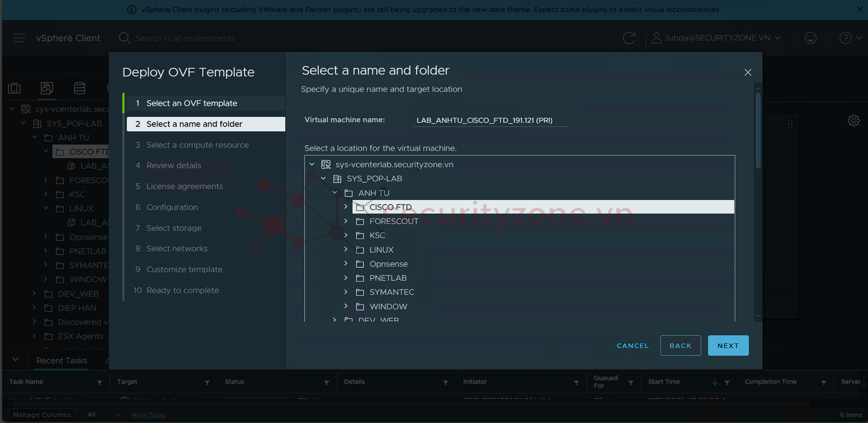This screenshot has width=868, height=423.
Task: Open the Recent Tasks tab
Action: 62,361
